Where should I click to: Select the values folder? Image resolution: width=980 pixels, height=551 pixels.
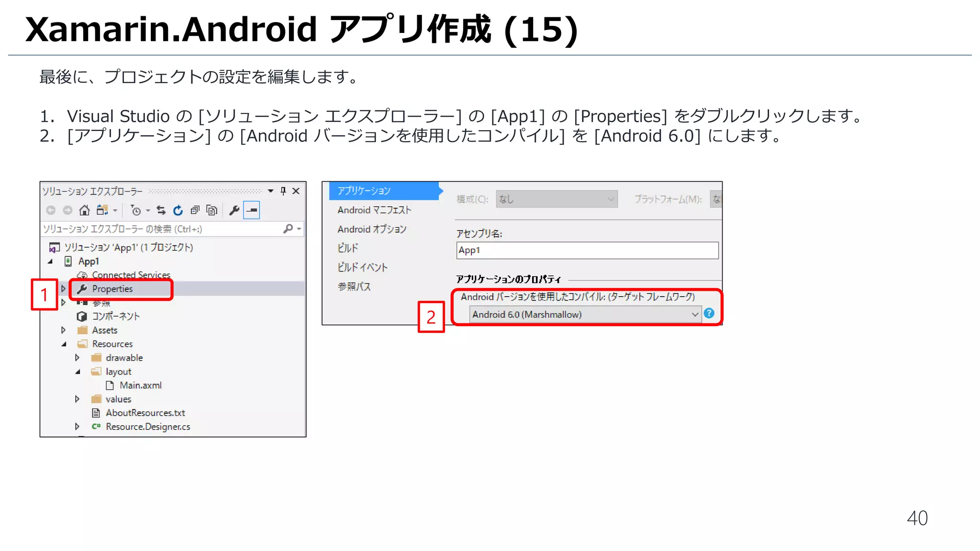tap(118, 399)
